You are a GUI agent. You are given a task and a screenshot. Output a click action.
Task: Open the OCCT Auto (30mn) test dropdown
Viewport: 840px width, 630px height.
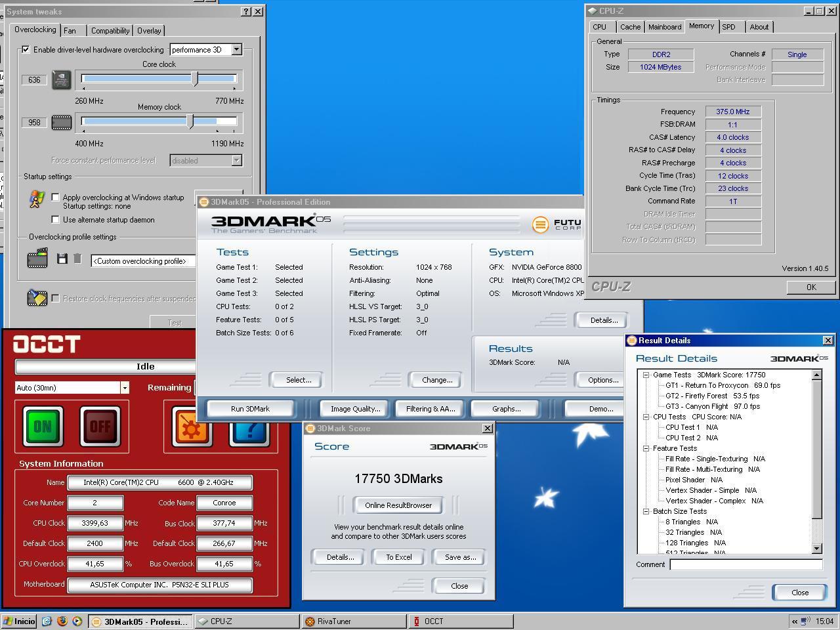[x=124, y=388]
